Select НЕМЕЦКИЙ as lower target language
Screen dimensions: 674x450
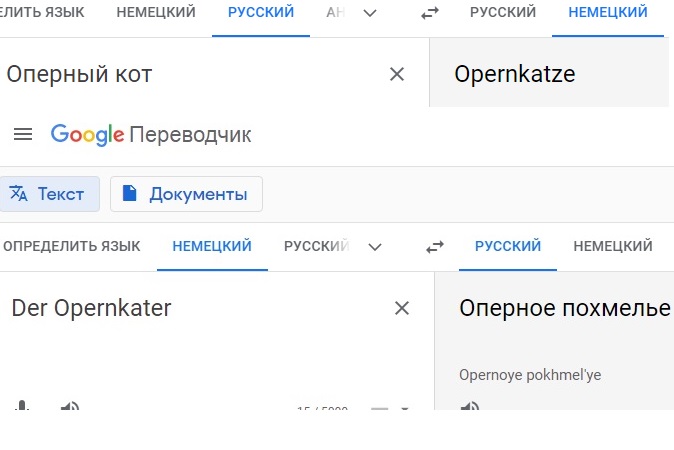click(613, 246)
